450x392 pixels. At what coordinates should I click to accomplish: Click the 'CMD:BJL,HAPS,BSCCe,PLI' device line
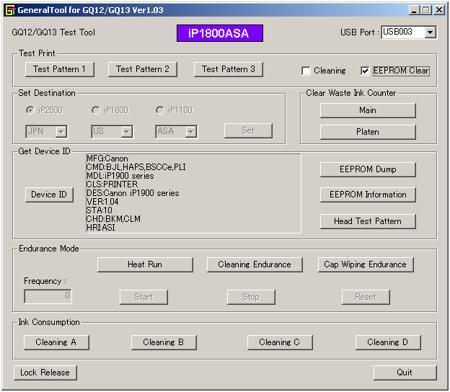tap(136, 167)
